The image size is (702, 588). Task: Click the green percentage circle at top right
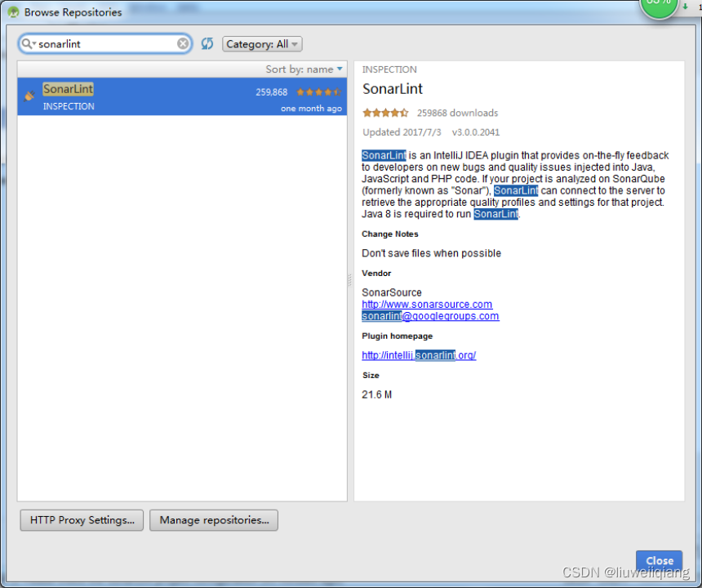(x=659, y=7)
